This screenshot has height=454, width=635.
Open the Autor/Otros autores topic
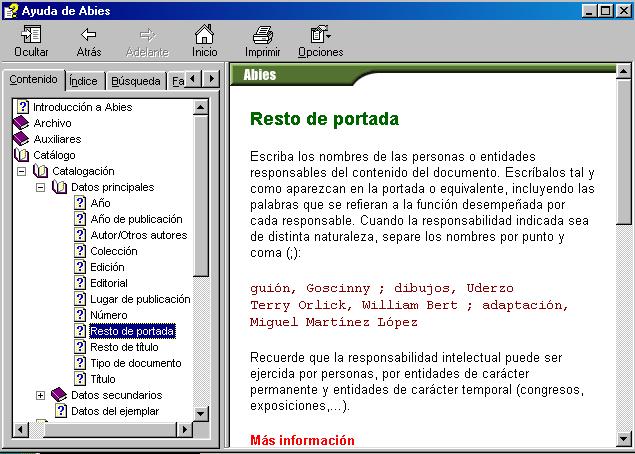tap(139, 235)
